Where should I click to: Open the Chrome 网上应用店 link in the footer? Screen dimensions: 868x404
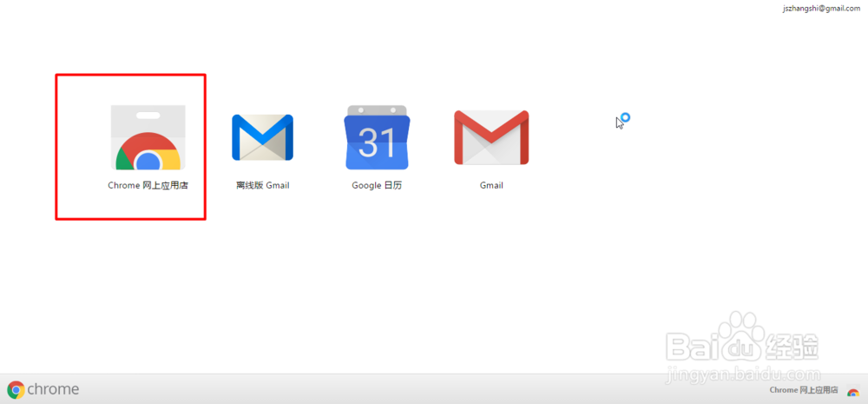[804, 390]
